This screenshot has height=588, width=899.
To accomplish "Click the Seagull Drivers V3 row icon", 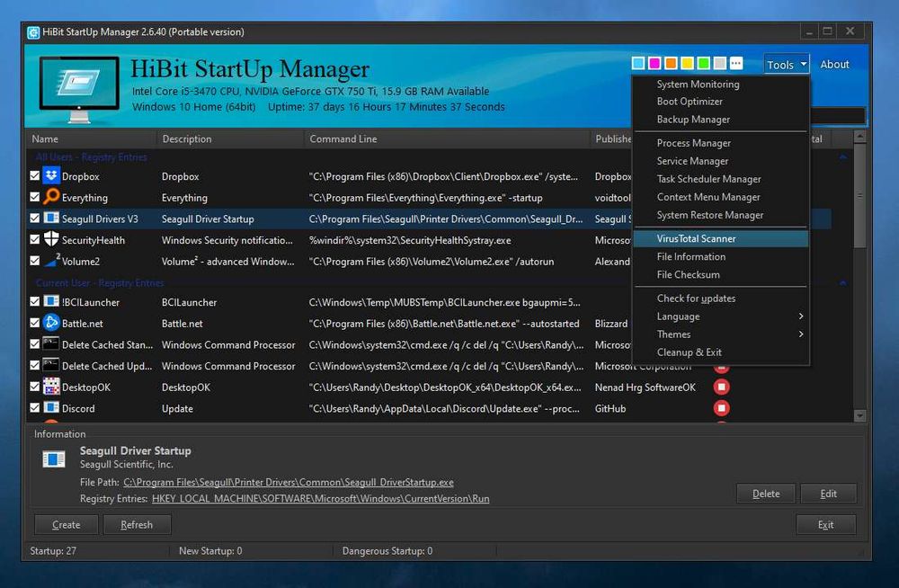I will point(51,218).
